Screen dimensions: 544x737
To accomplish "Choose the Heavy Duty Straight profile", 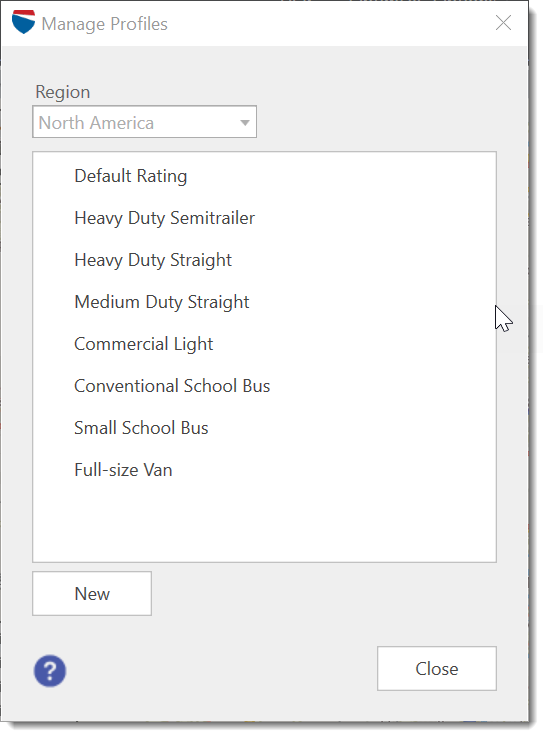I will pos(153,260).
